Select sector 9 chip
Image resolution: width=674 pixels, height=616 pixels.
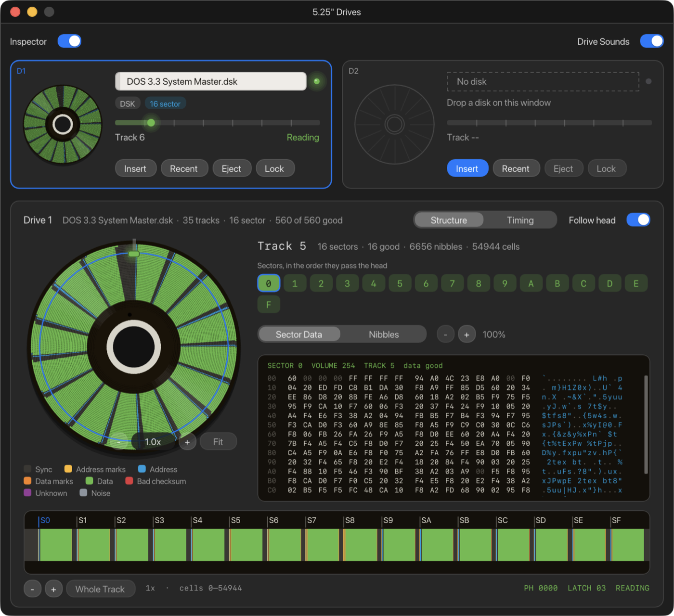(x=505, y=283)
